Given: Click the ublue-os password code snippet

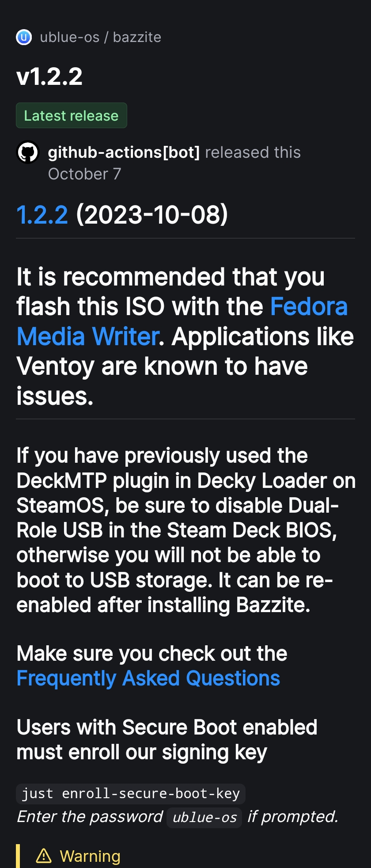Looking at the screenshot, I should 204,818.
